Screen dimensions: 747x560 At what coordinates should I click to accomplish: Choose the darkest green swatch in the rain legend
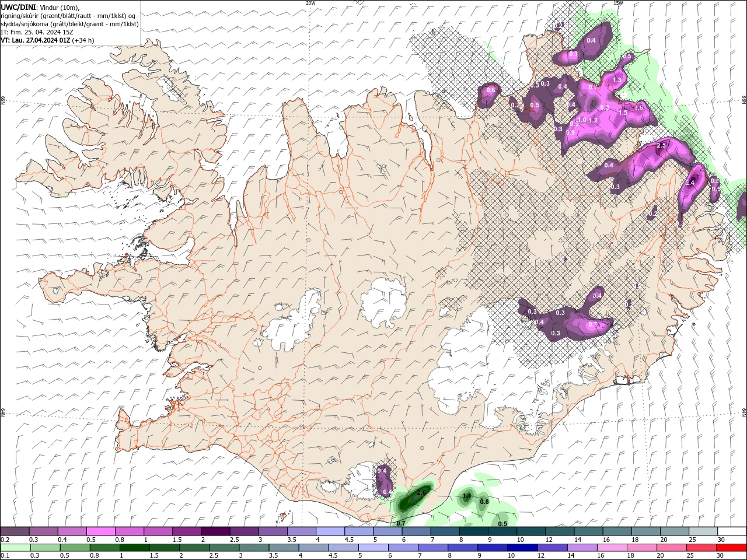134,548
